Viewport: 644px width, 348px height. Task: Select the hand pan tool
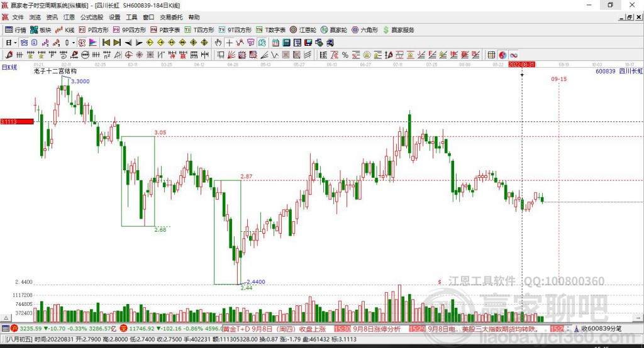(218, 43)
